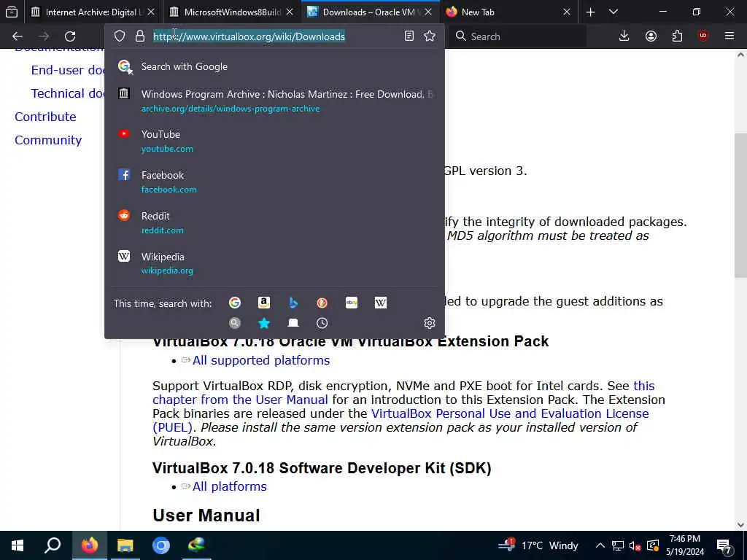This screenshot has height=560, width=747.
Task: Open the Contribute sidebar link
Action: 45,117
